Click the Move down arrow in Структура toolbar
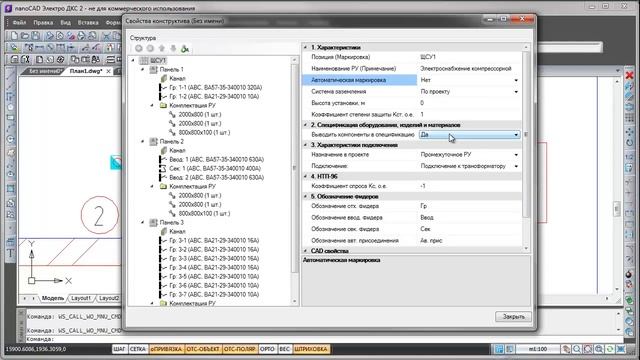The width and height of the screenshot is (640, 360). point(173,49)
